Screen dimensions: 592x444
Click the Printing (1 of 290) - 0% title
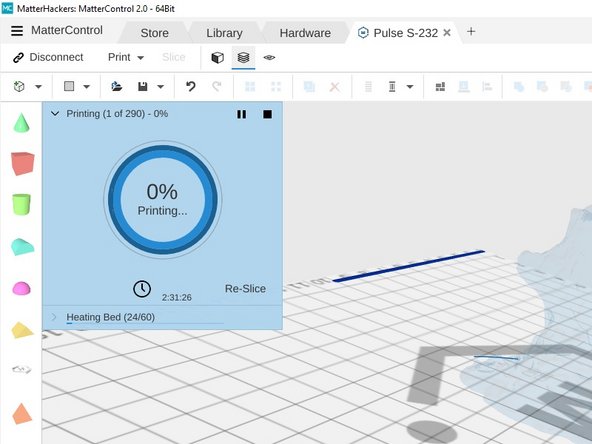click(x=117, y=114)
